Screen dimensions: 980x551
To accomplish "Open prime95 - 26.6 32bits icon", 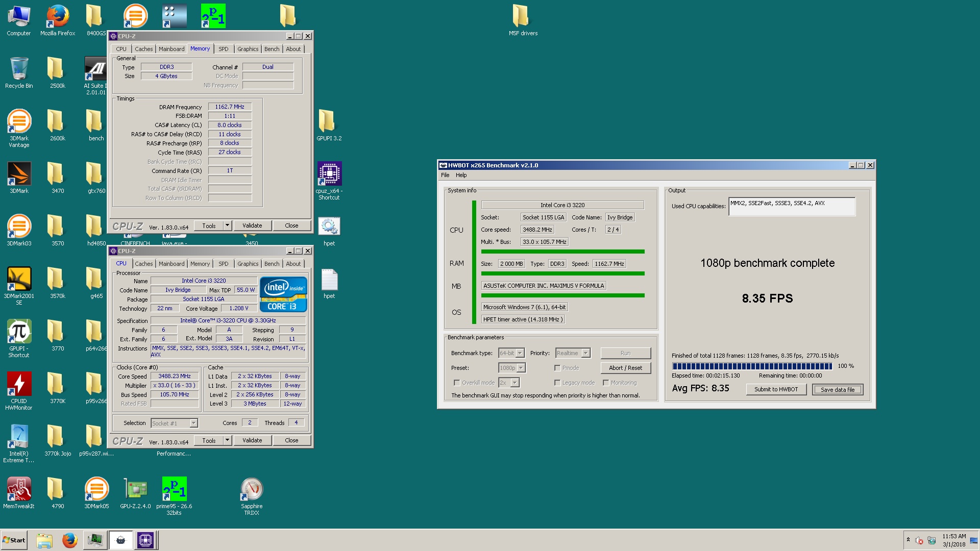I will point(174,496).
